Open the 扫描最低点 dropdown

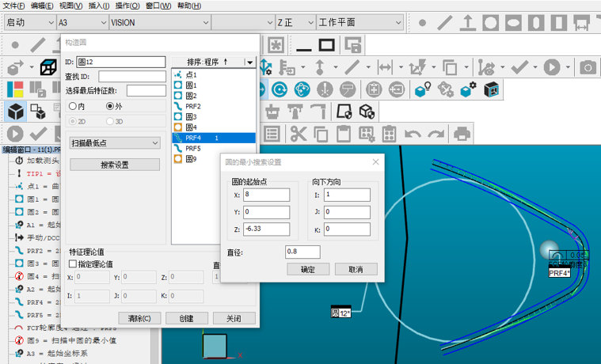click(115, 143)
